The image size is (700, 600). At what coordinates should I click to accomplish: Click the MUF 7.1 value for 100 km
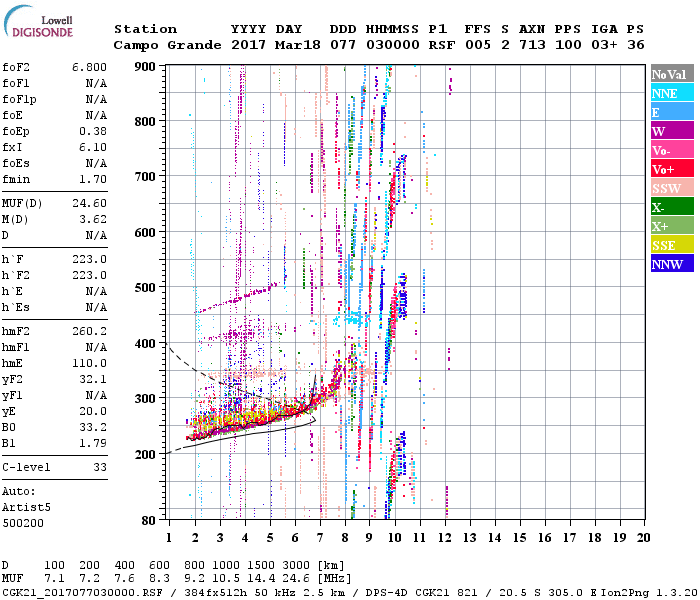click(x=54, y=579)
